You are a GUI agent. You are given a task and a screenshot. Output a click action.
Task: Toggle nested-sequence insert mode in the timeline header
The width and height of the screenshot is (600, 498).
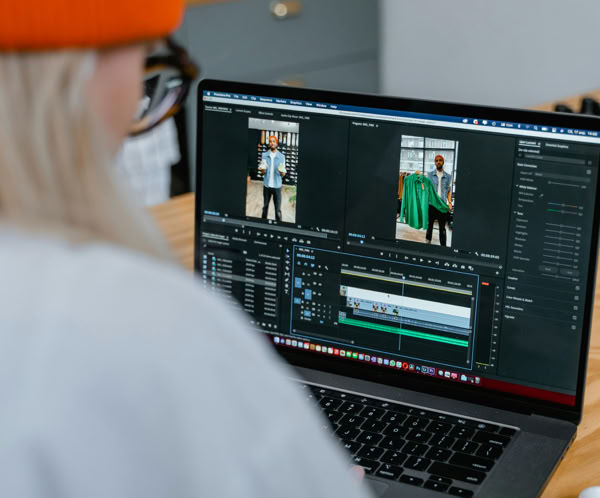point(298,263)
